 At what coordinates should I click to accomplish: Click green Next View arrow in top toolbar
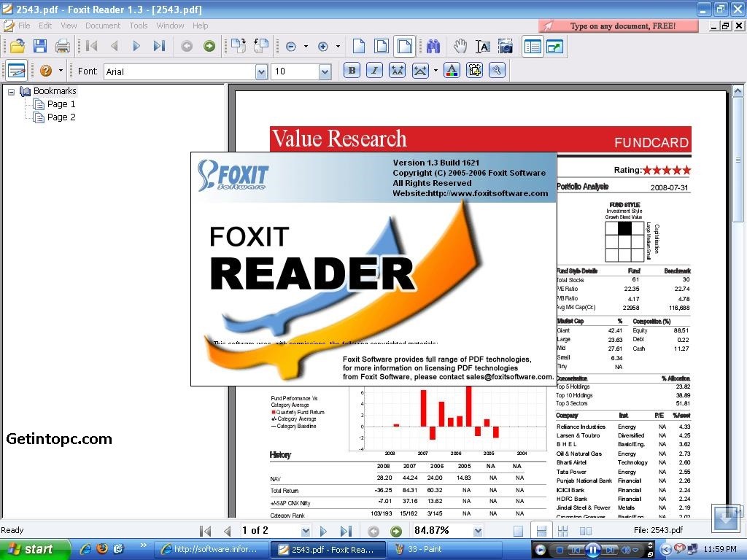pos(209,46)
